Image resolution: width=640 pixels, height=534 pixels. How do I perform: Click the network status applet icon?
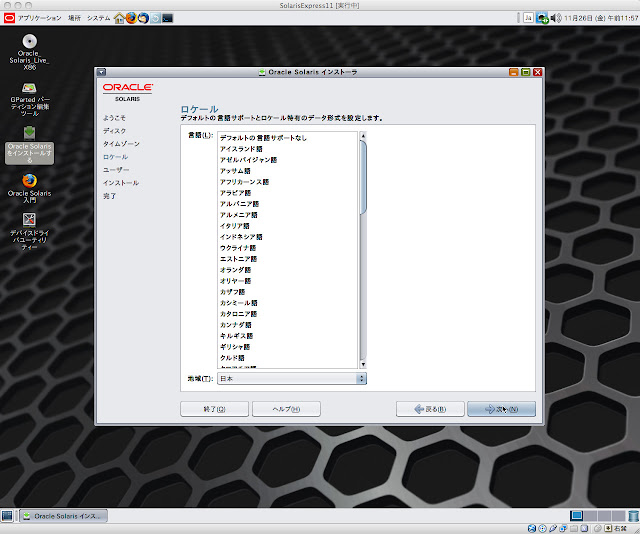[542, 18]
